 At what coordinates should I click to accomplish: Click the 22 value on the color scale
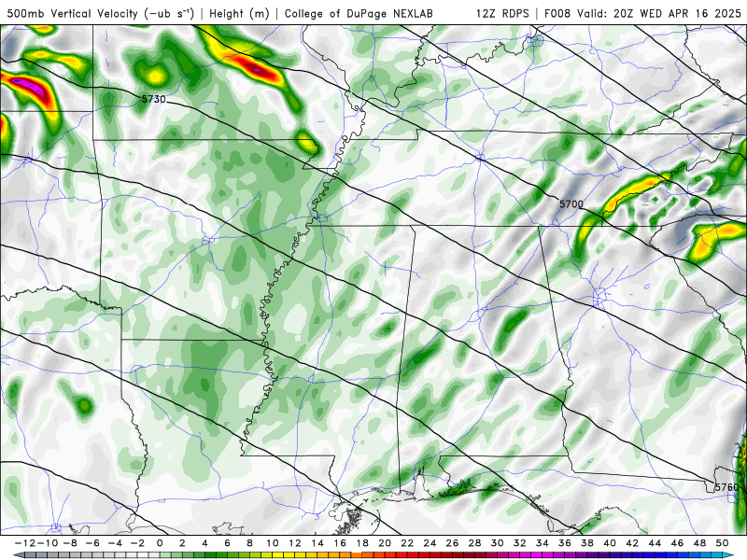point(407,543)
